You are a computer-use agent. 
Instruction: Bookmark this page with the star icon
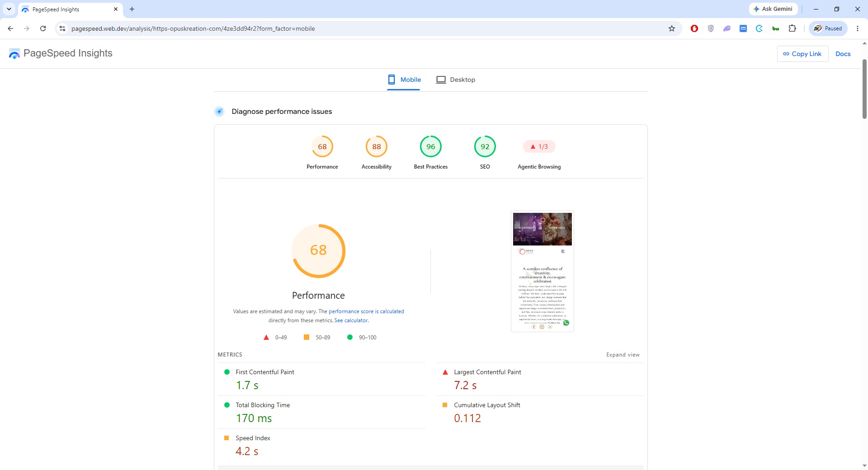coord(672,28)
